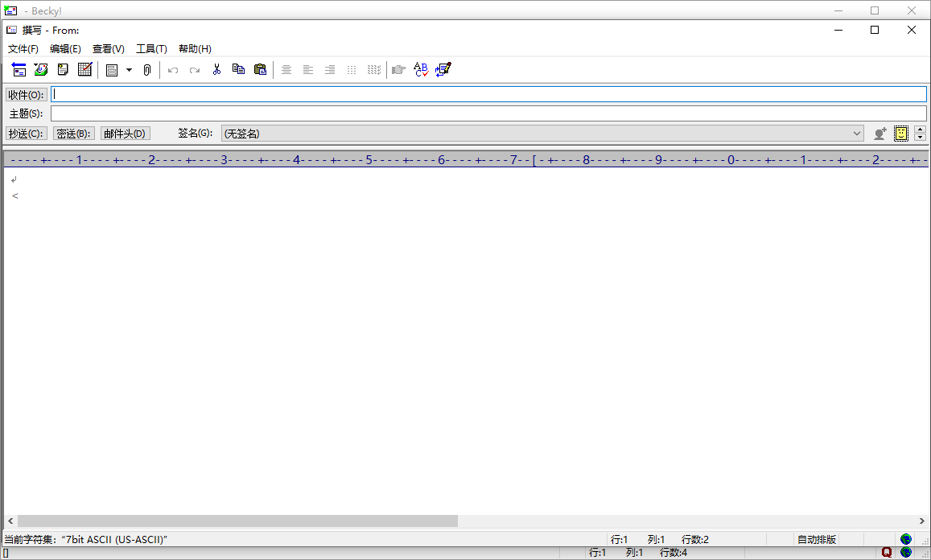Click the save as draft note icon
The image size is (931, 560).
point(63,70)
